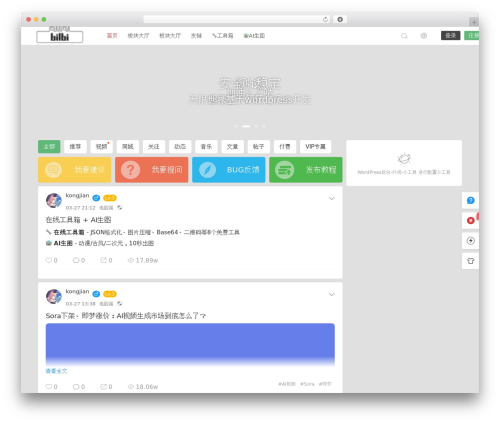Click the shirt skin icon in side float bar
500x423 pixels.
pos(470,261)
